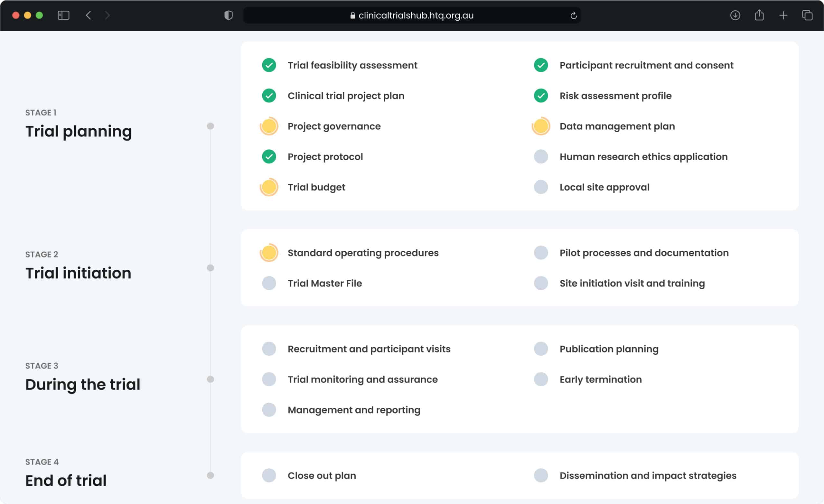824x504 pixels.
Task: Click the share icon in browser toolbar
Action: (x=759, y=15)
